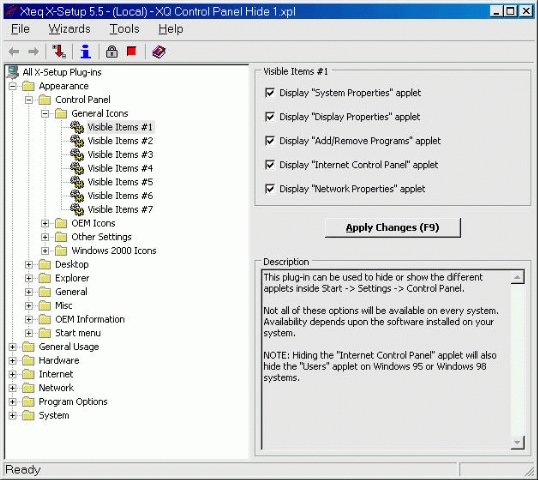The width and height of the screenshot is (538, 480).
Task: Select Visible Items #7 in tree
Action: pyautogui.click(x=120, y=210)
